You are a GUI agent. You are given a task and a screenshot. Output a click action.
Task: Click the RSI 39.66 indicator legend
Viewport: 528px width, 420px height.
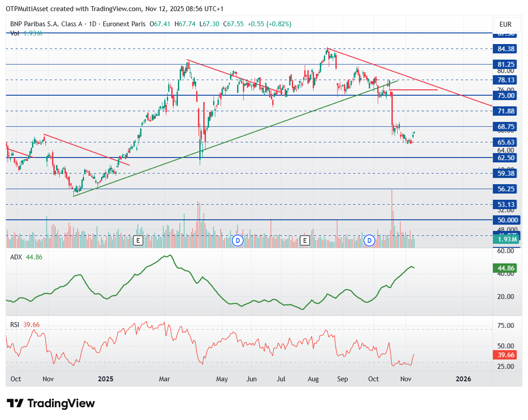[25, 325]
